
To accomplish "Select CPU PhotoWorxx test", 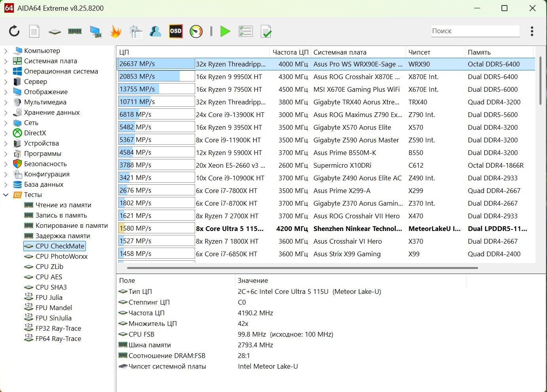I will [x=61, y=256].
